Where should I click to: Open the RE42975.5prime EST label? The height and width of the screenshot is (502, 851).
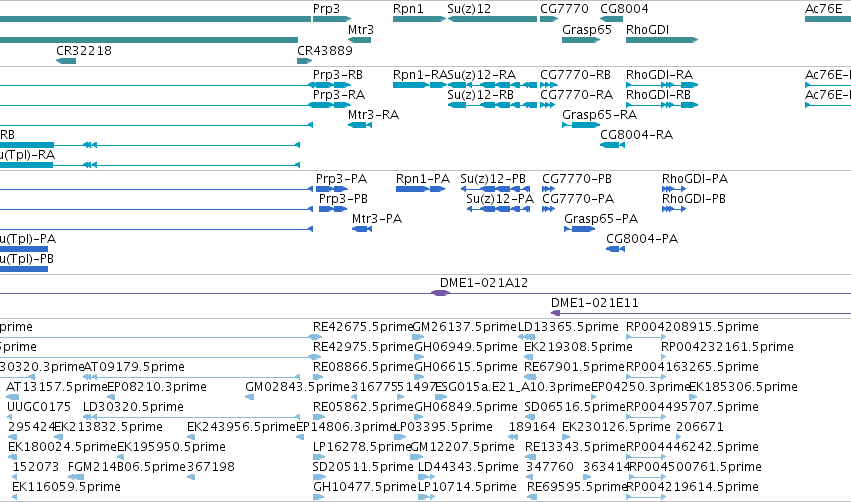pyautogui.click(x=363, y=347)
